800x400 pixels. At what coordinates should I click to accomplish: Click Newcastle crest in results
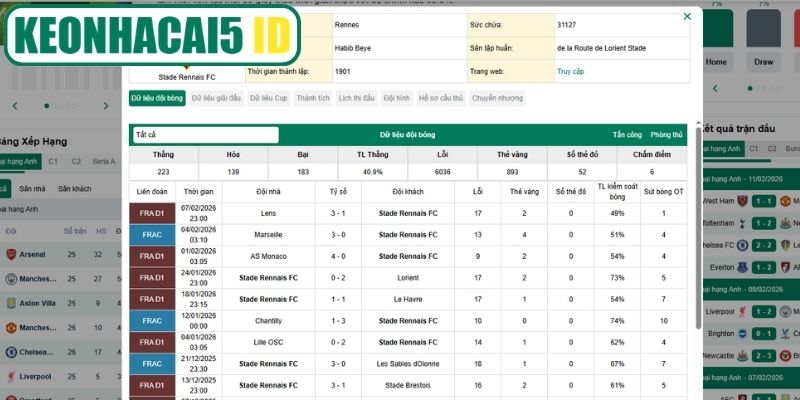743,355
